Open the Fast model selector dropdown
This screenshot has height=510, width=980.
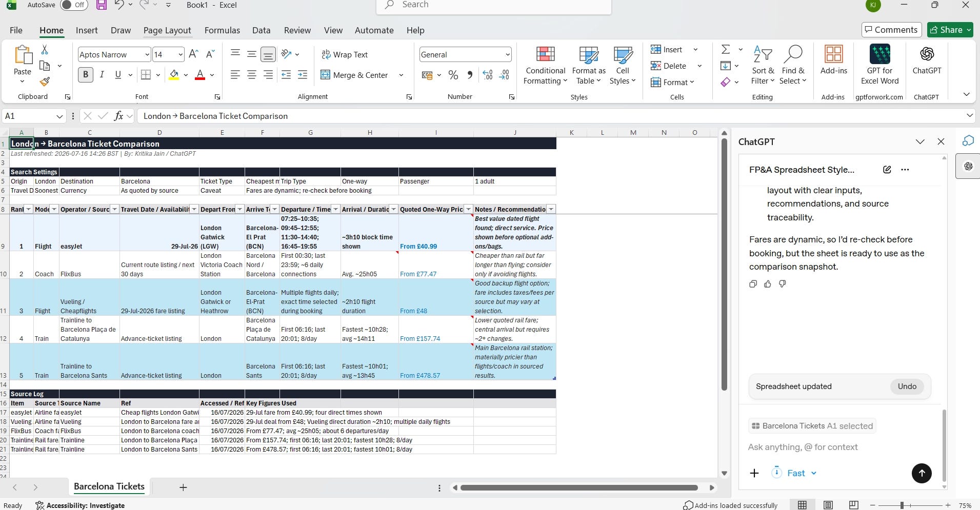(x=794, y=473)
